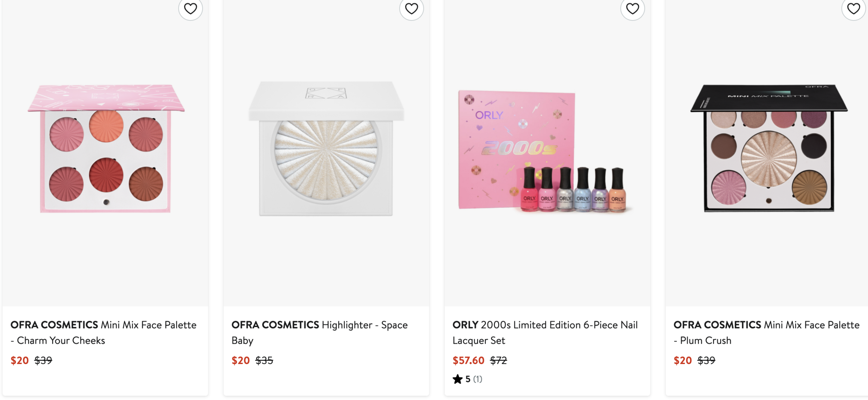
Task: Click the $20 price under Space Baby highlighter
Action: point(241,360)
